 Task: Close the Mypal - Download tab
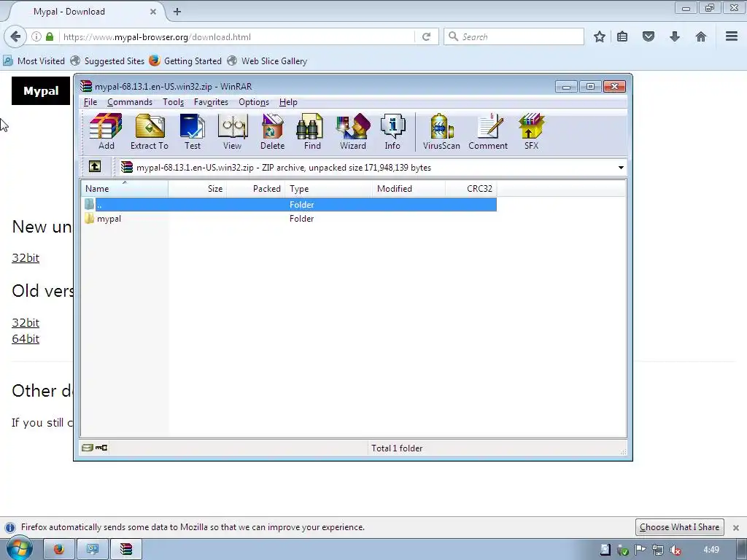[153, 12]
